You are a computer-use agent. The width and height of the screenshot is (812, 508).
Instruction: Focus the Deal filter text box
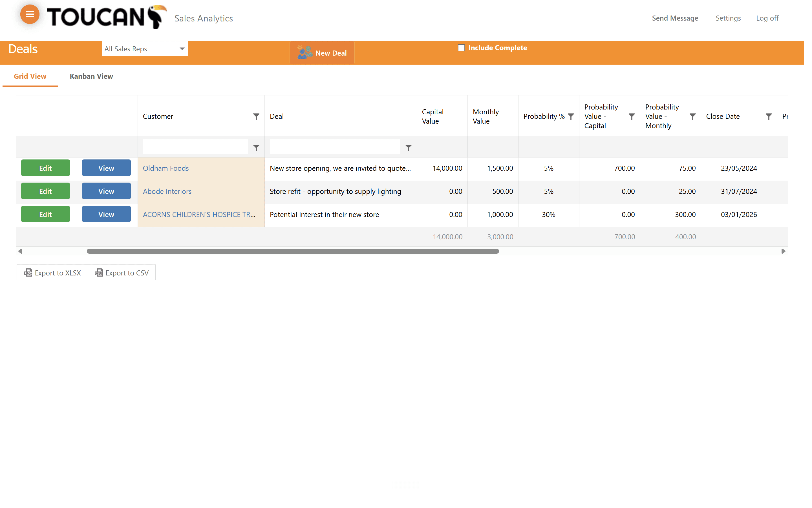(335, 147)
